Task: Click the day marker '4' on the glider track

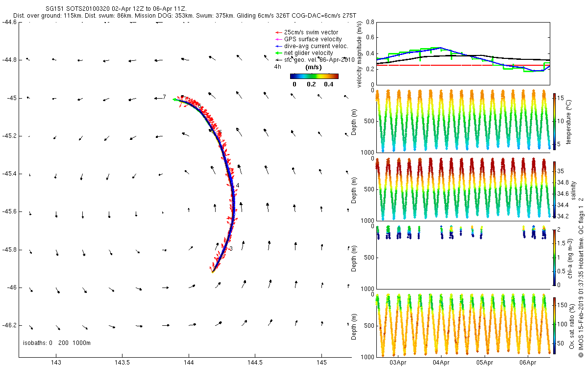Action: (237, 185)
